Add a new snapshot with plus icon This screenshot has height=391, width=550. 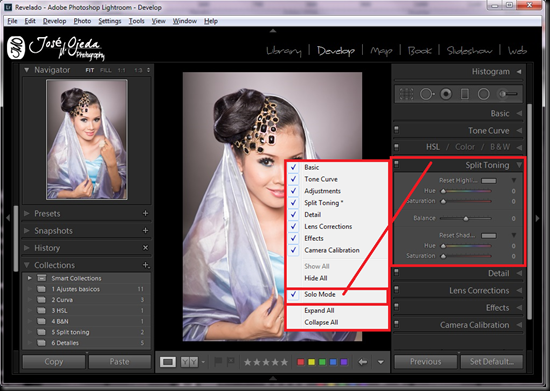click(145, 230)
